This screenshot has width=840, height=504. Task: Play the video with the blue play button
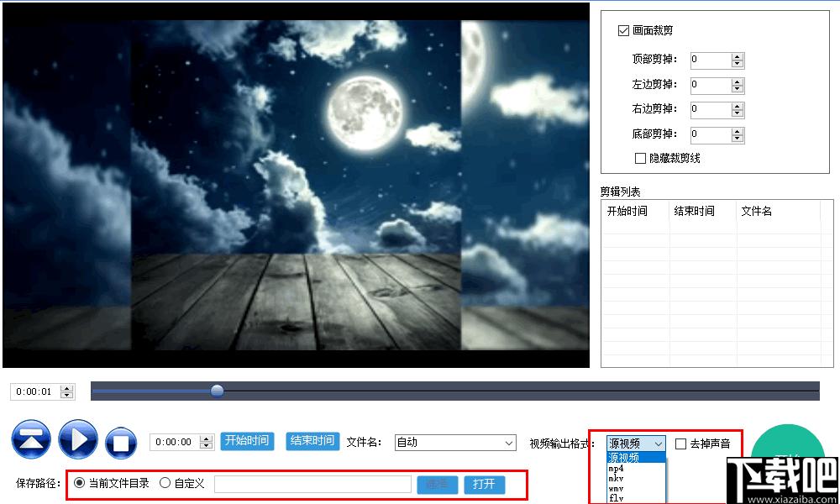coord(78,439)
